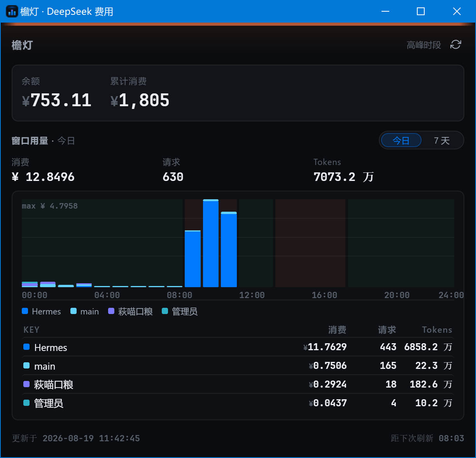Image resolution: width=476 pixels, height=458 pixels.
Task: Select the main key name in the table
Action: [x=45, y=366]
